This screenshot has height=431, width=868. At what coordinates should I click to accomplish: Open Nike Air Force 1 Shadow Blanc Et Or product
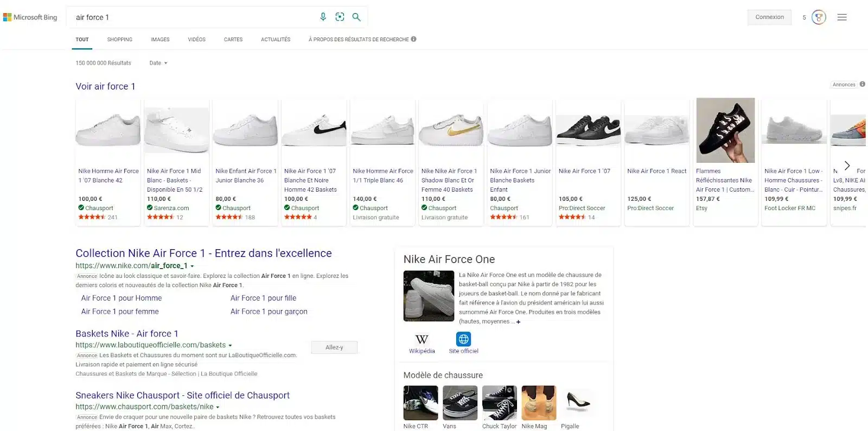(x=451, y=162)
